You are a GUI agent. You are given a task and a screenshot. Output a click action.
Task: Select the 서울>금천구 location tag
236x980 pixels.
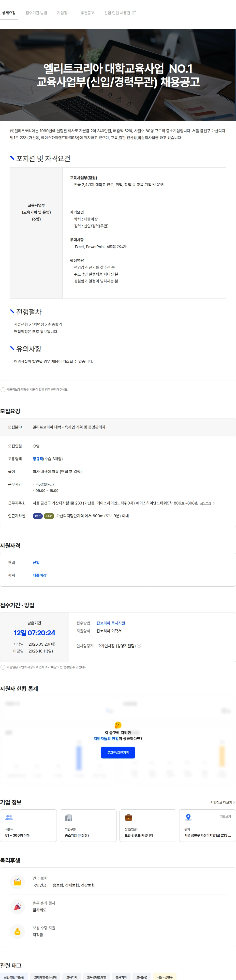click(x=164, y=977)
